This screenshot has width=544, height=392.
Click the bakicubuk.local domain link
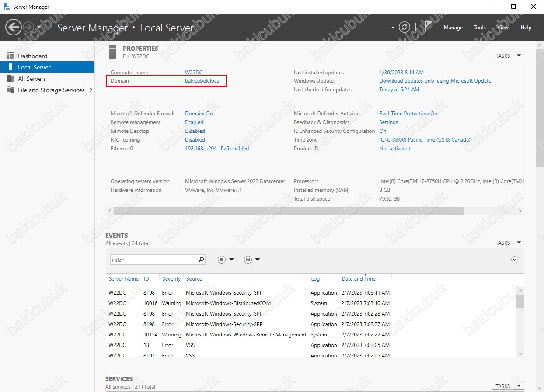(x=203, y=81)
